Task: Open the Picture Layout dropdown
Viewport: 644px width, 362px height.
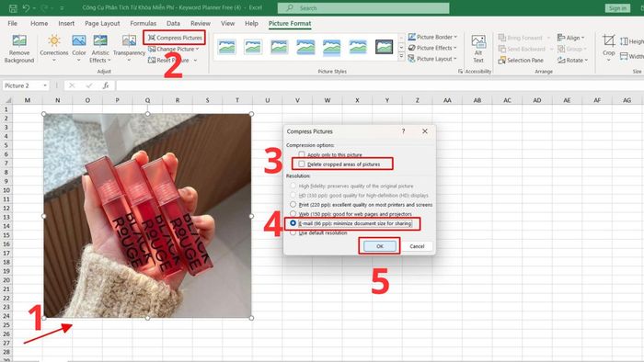Action: [x=432, y=59]
